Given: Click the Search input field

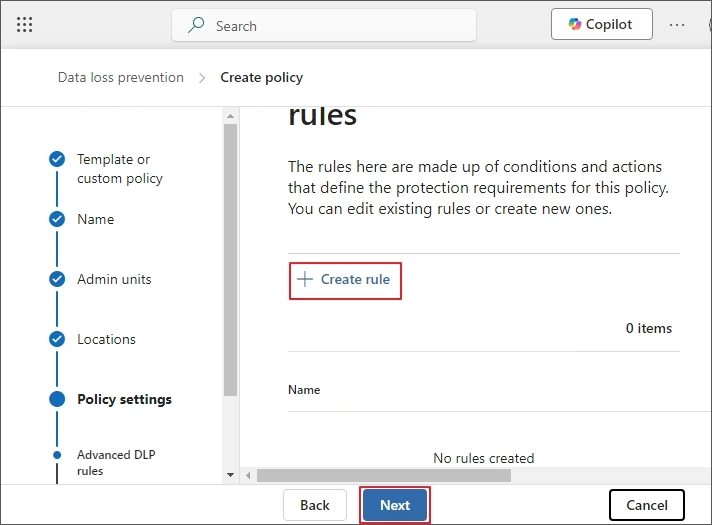Looking at the screenshot, I should [x=324, y=25].
